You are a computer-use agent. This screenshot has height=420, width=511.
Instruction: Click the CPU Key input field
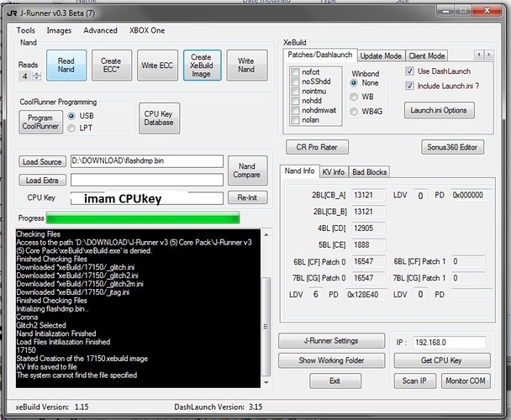147,198
